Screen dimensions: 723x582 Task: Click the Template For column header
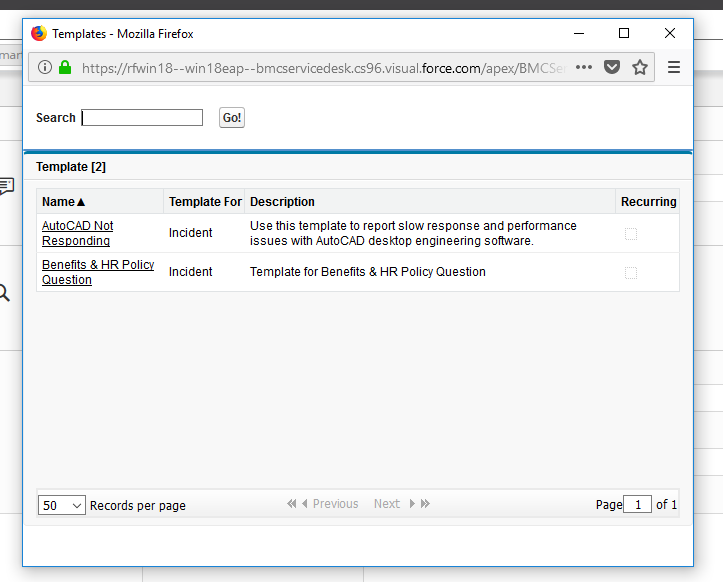tap(205, 202)
